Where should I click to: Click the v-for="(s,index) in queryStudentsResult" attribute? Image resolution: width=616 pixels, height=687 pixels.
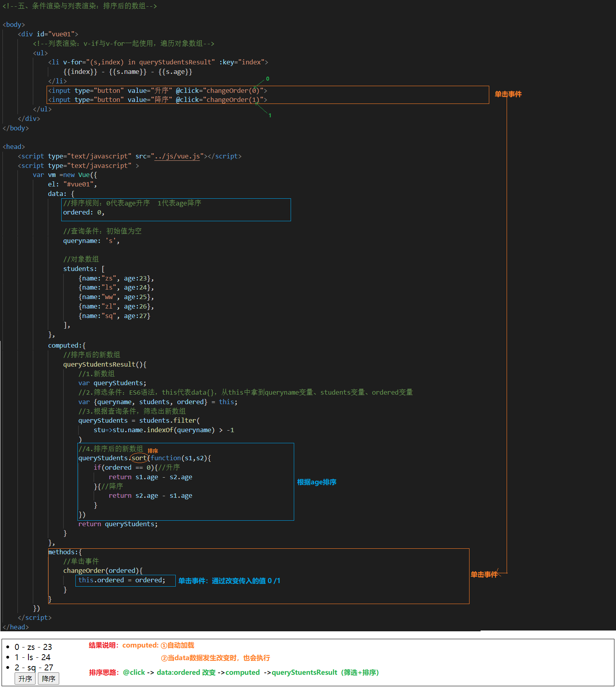(x=139, y=62)
